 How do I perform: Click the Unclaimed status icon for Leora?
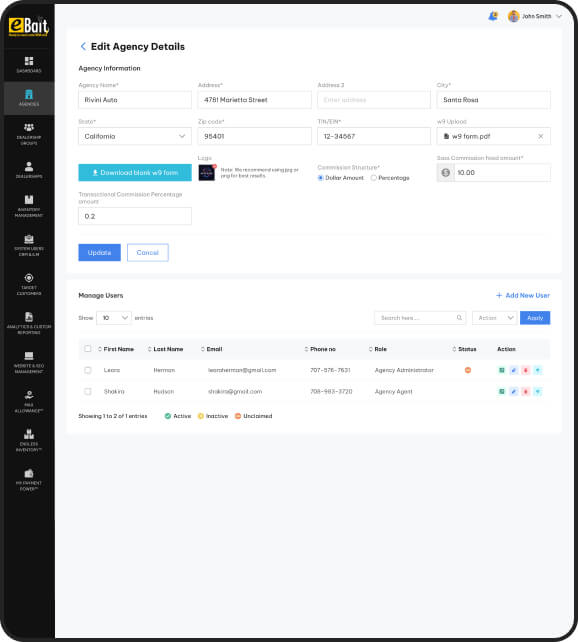coord(467,370)
